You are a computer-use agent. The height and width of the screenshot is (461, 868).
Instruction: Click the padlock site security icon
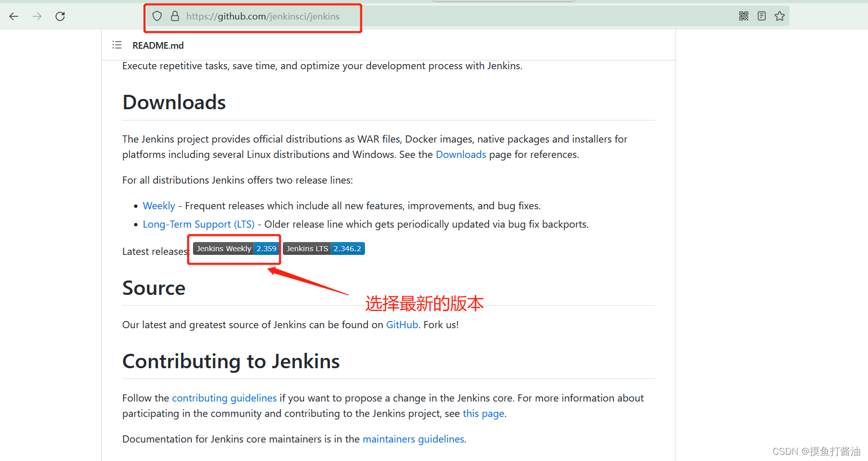coord(175,16)
